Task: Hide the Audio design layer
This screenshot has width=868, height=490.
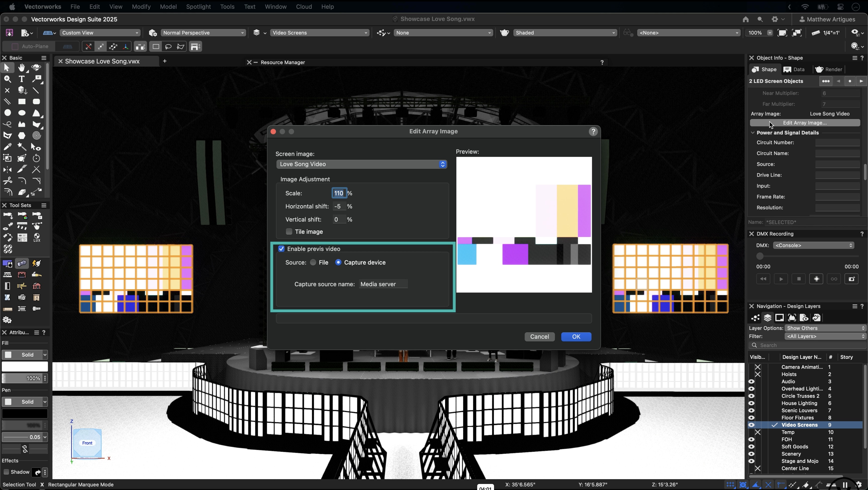Action: click(752, 381)
